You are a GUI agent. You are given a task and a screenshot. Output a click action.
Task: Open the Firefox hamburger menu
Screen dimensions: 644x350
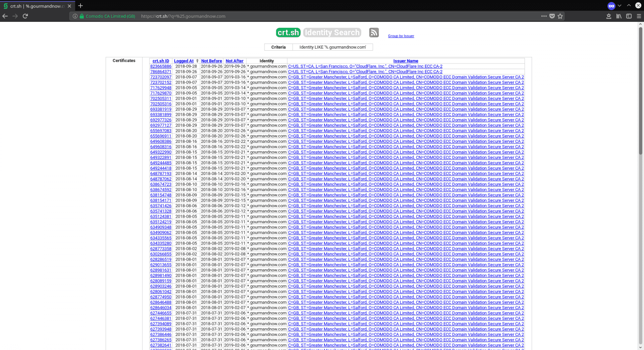(x=639, y=16)
